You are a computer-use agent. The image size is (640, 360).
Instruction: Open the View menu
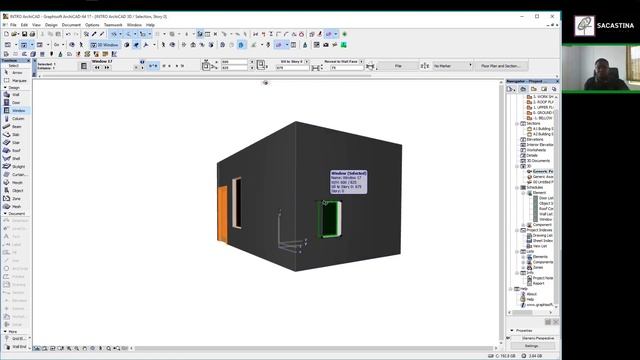[36, 25]
